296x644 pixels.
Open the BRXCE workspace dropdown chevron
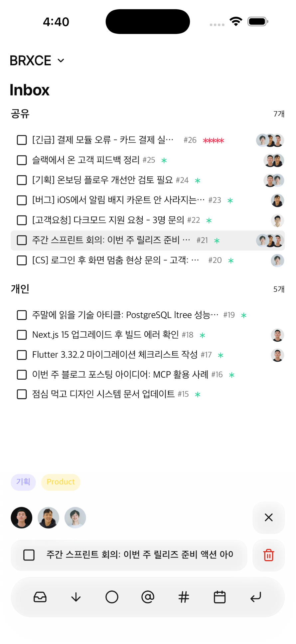tap(61, 61)
